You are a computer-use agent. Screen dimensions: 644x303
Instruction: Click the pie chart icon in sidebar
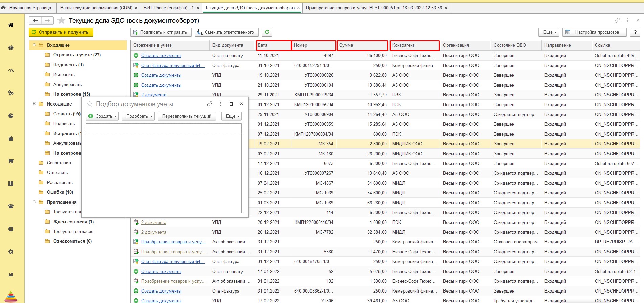pyautogui.click(x=11, y=116)
